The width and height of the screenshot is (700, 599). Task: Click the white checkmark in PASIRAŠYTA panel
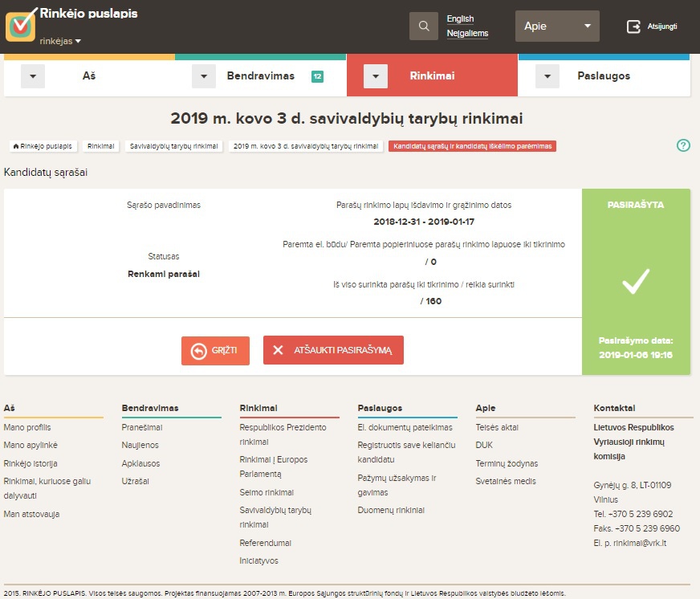pos(636,281)
